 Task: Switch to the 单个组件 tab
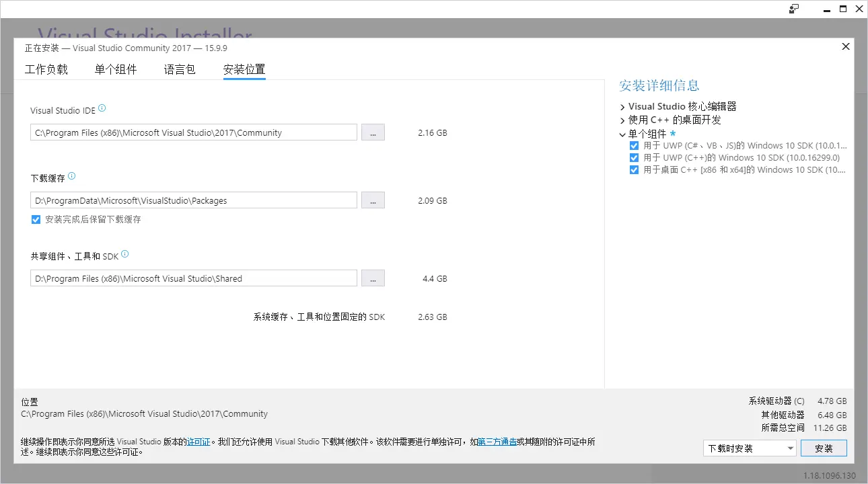(x=116, y=69)
